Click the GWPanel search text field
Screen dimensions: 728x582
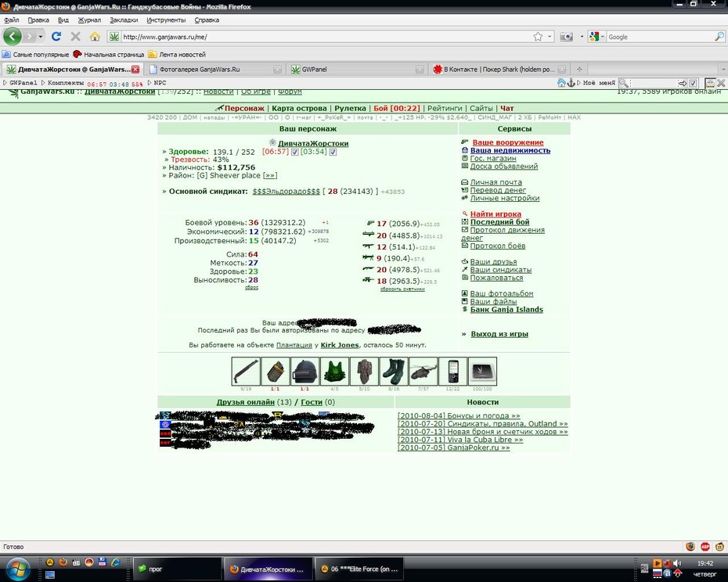click(x=654, y=83)
